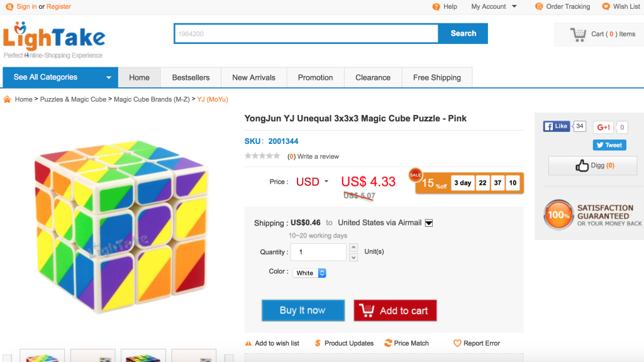Viewport: 644px width, 362px height.
Task: Go to the Clearance tab
Action: coord(373,77)
